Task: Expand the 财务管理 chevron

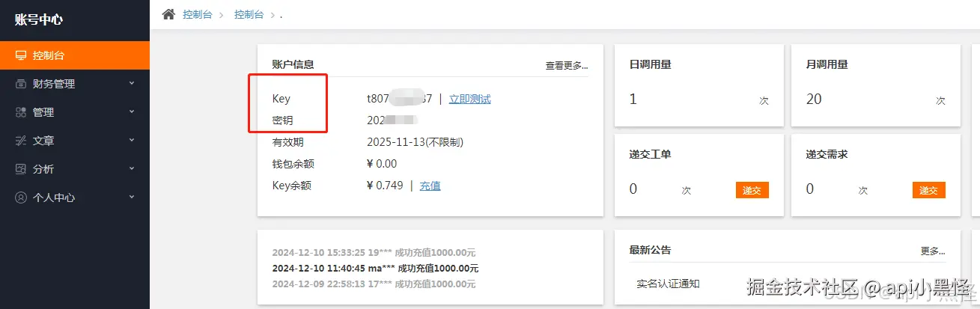Action: pyautogui.click(x=132, y=83)
